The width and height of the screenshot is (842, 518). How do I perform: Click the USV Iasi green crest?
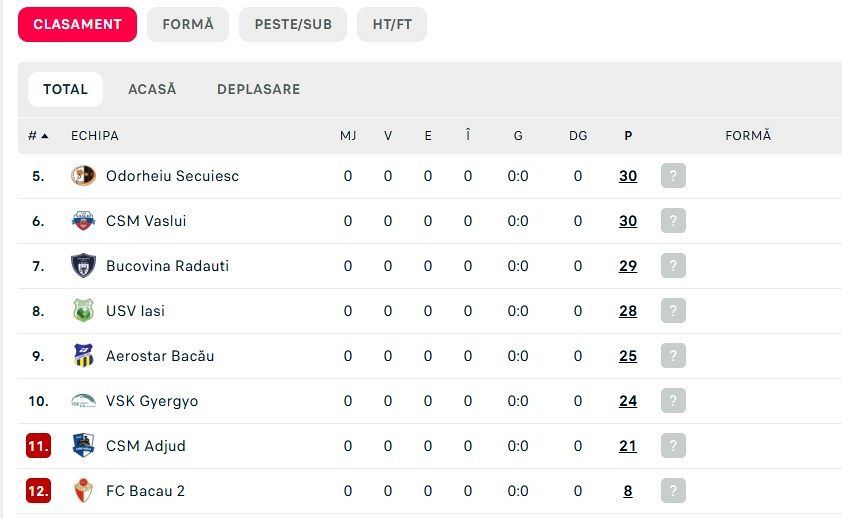(x=83, y=311)
